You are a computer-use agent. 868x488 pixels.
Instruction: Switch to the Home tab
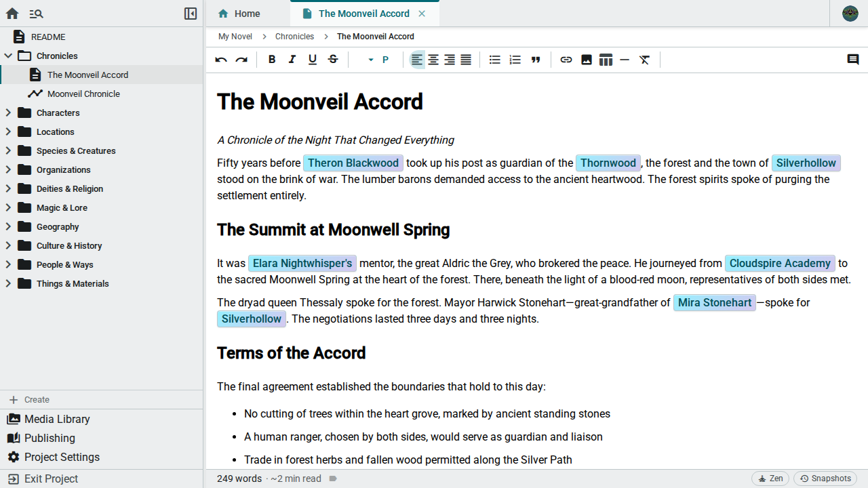tap(248, 14)
